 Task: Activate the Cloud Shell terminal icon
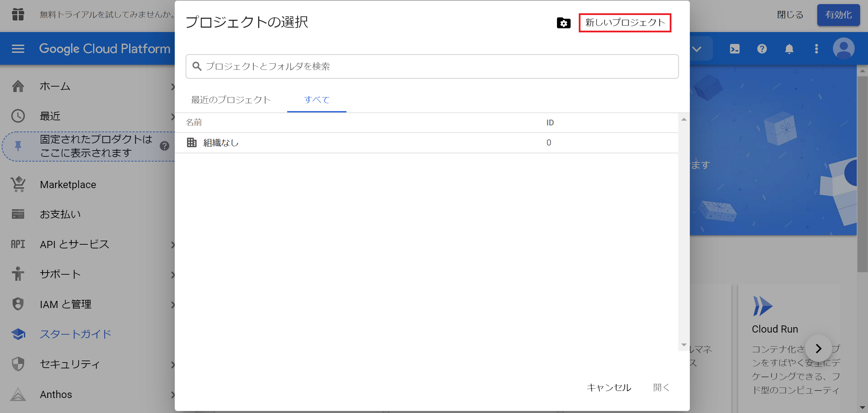[x=734, y=49]
